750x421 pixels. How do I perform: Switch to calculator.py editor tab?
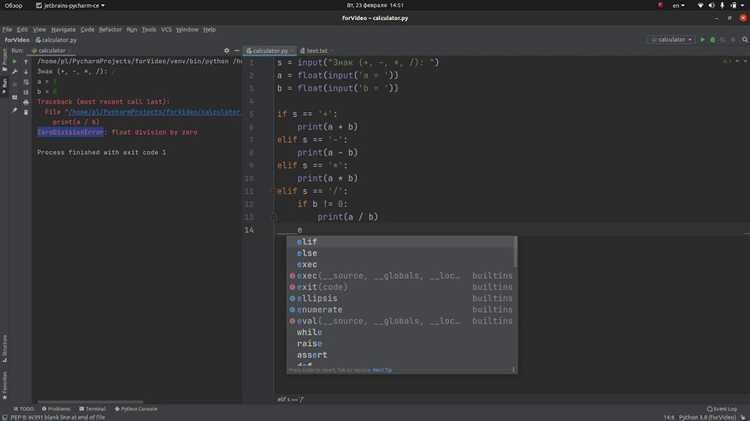(269, 51)
